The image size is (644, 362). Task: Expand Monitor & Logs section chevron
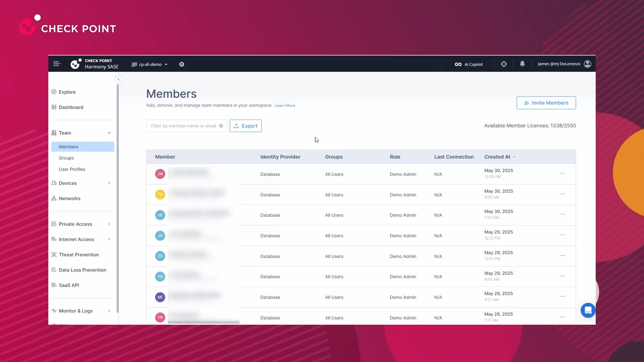[109, 311]
